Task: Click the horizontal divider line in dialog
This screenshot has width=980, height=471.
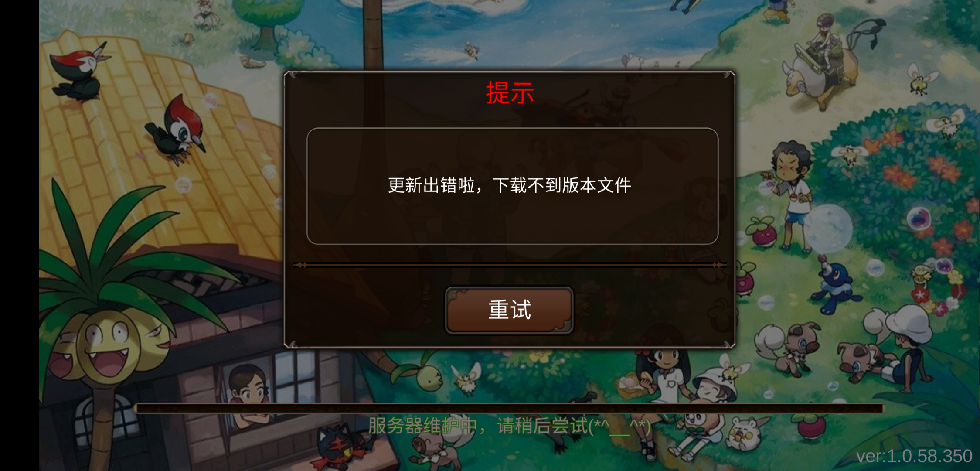Action: (509, 265)
